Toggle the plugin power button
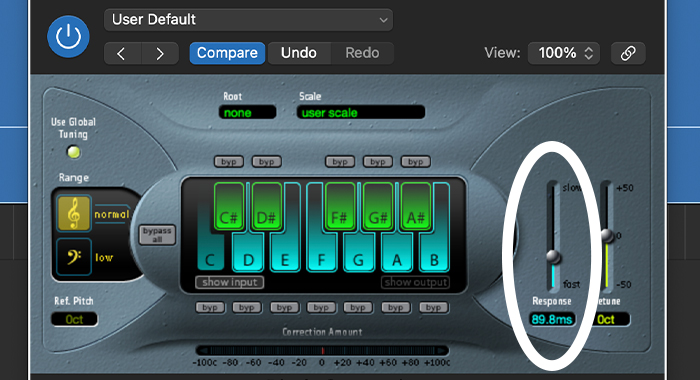Viewport: 700px width, 380px height. pyautogui.click(x=68, y=37)
